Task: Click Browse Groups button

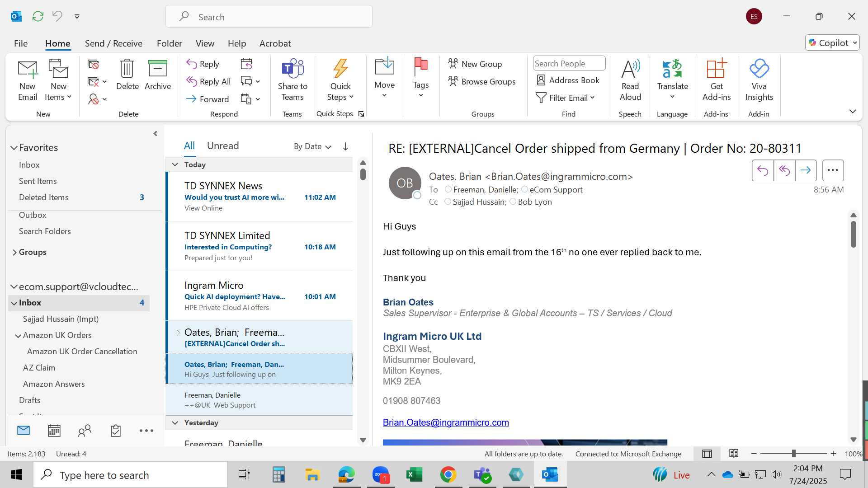Action: [482, 81]
